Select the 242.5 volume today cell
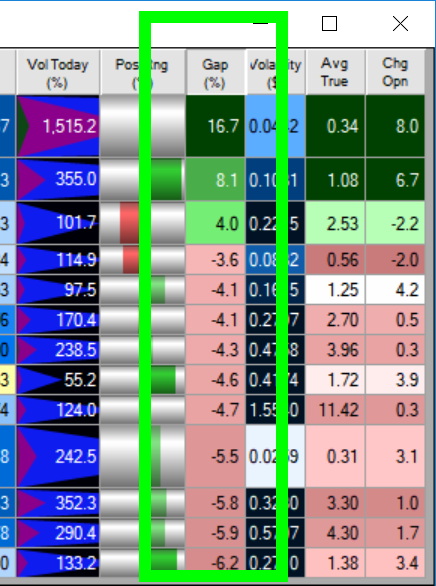 click(58, 456)
